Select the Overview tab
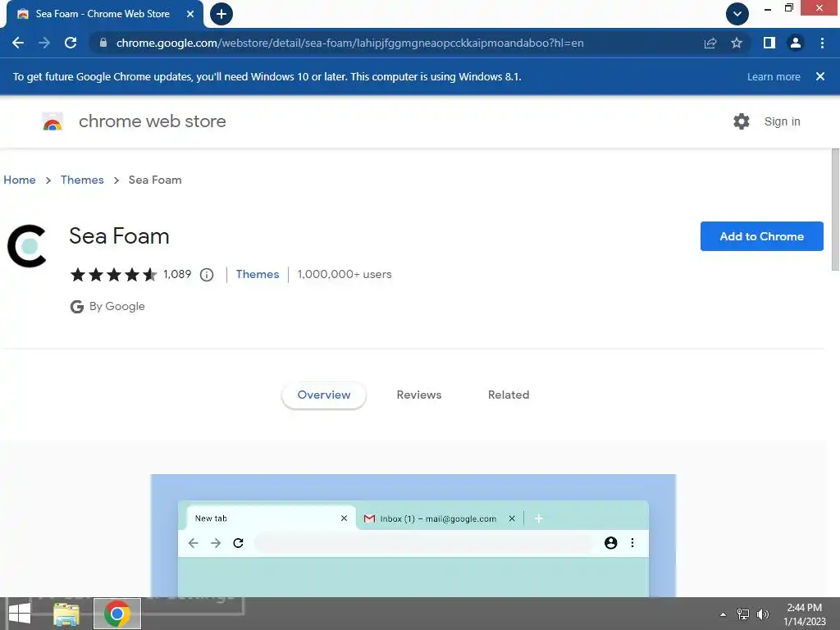This screenshot has width=840, height=630. 323,395
